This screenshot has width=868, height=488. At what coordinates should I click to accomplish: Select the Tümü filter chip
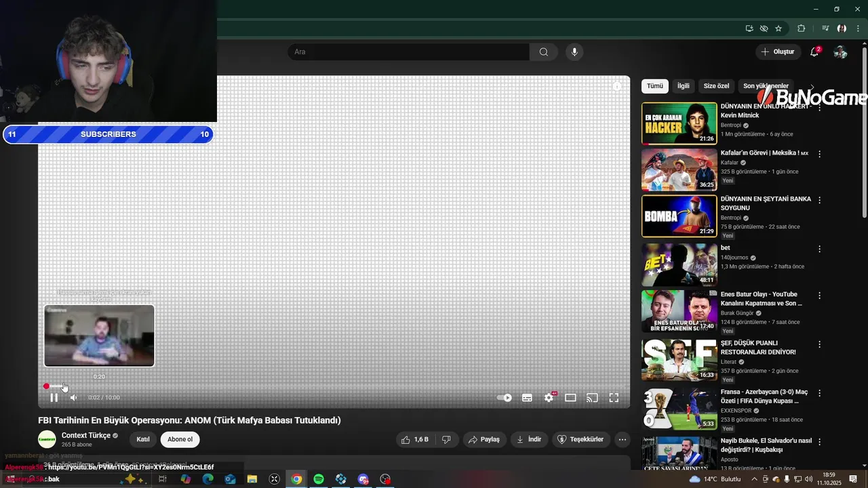point(655,86)
